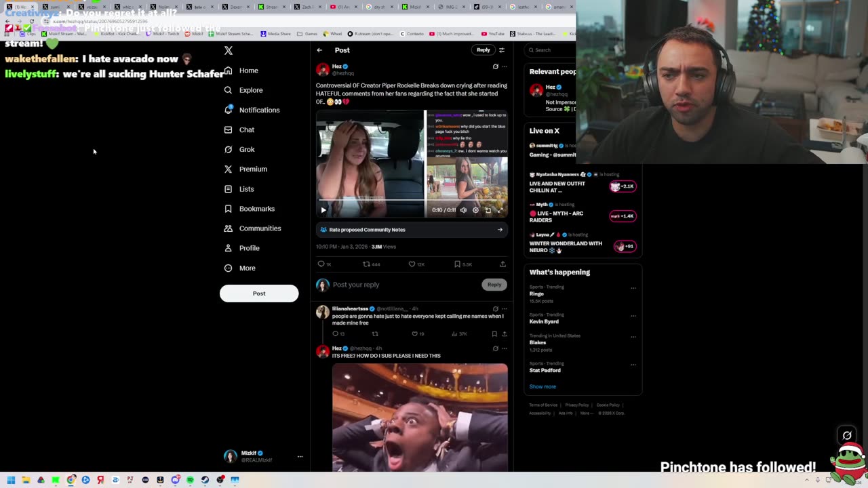Open the Ringo trending topic
Screen dimensions: 868x488
tap(536, 294)
